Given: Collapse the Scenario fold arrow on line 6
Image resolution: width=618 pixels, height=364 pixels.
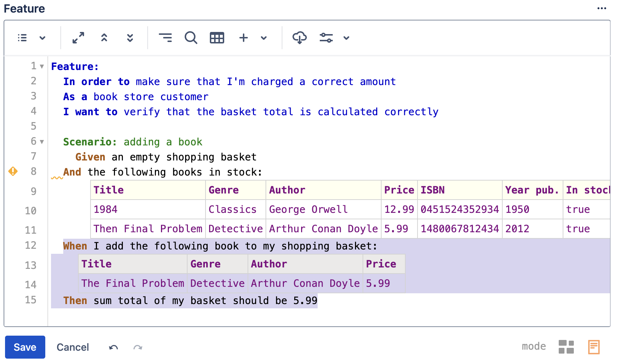Looking at the screenshot, I should [42, 142].
